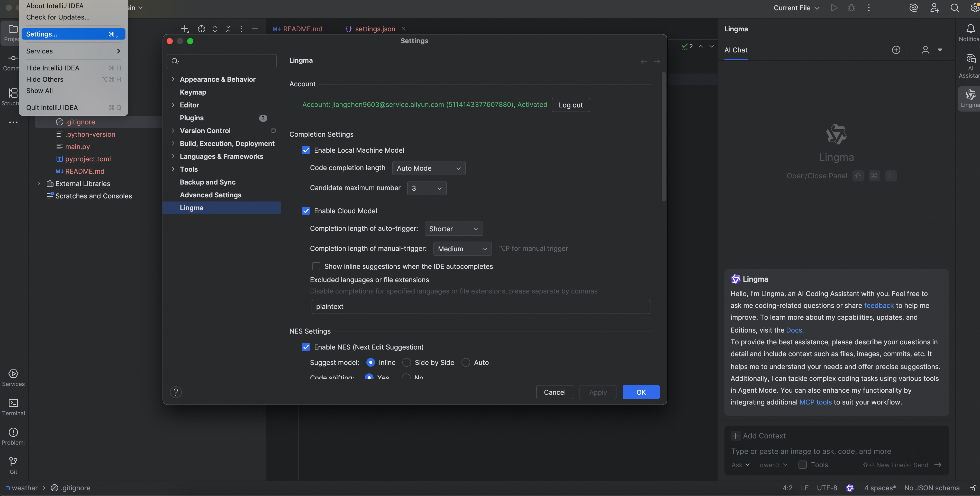
Task: Uncheck Enable NES (Next Edit Suggestion)
Action: click(x=306, y=347)
